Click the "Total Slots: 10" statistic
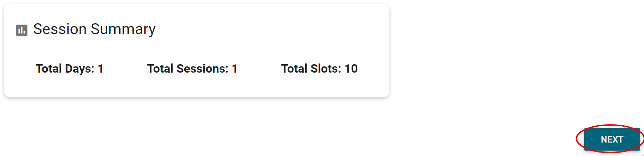 (319, 68)
